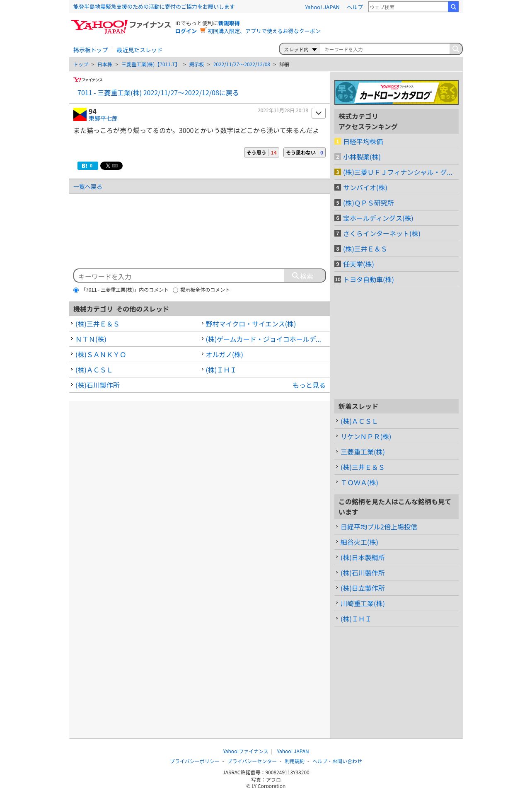532x788 pixels.
Task: Click the 2022/11/27〜2022/12/08 breadcrumb link
Action: point(242,65)
